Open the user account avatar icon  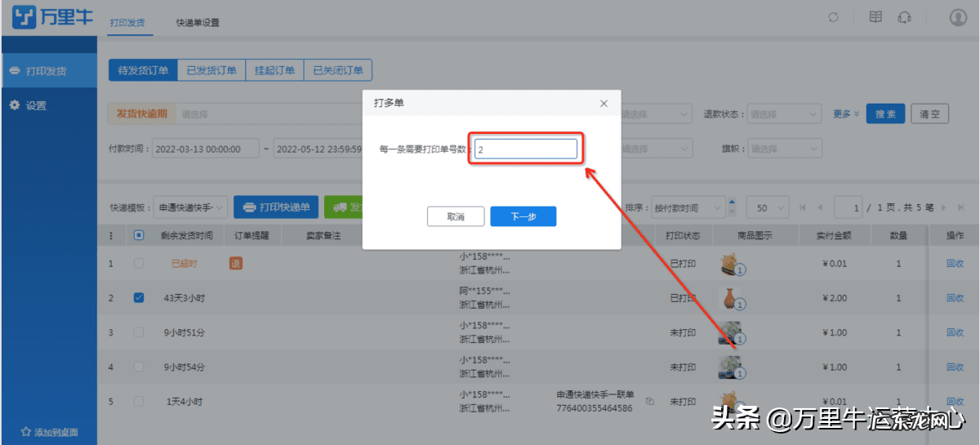pos(958,17)
